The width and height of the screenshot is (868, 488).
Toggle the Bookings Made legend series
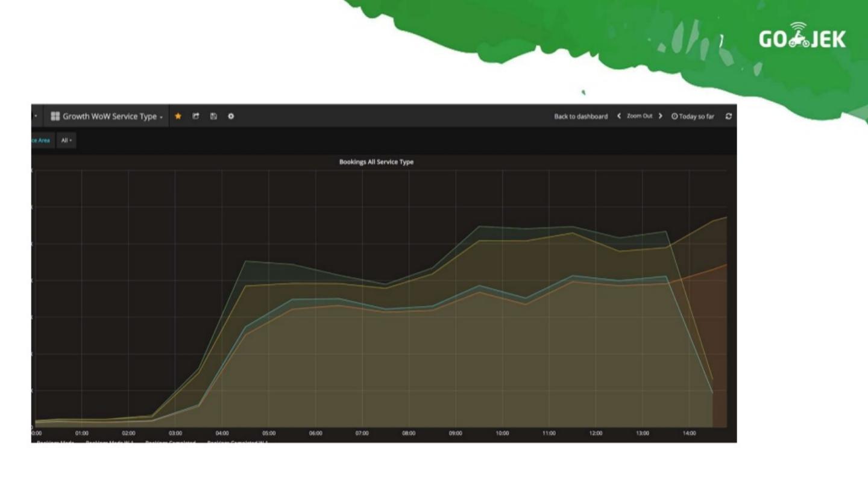(x=54, y=442)
